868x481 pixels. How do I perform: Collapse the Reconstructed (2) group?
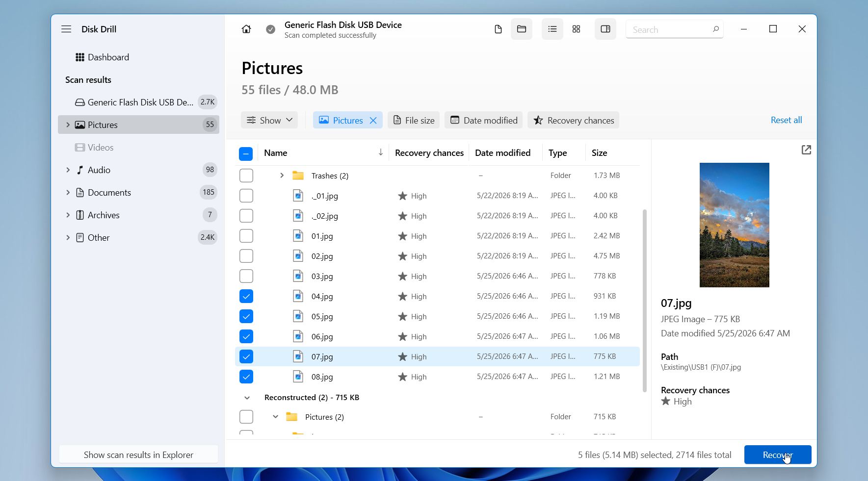[x=247, y=398]
